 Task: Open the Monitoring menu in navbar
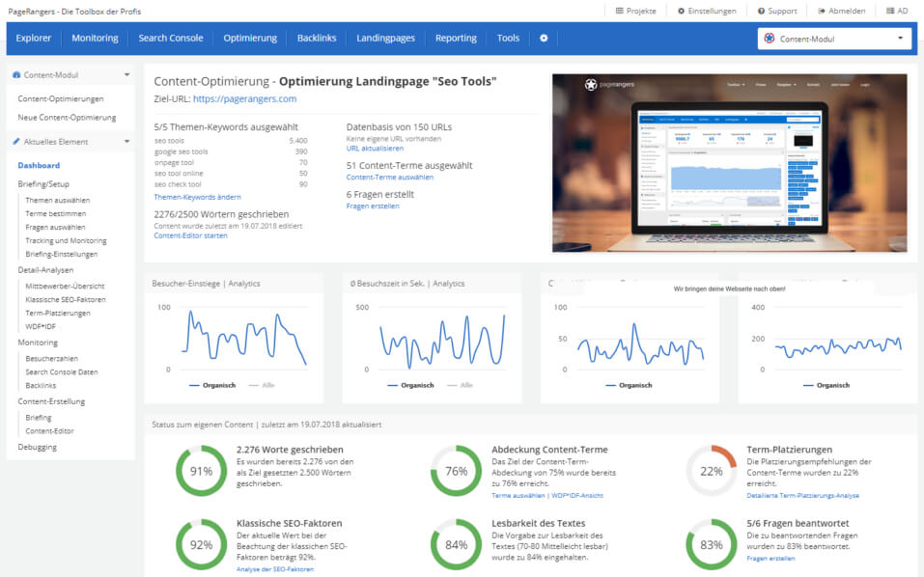pyautogui.click(x=95, y=38)
